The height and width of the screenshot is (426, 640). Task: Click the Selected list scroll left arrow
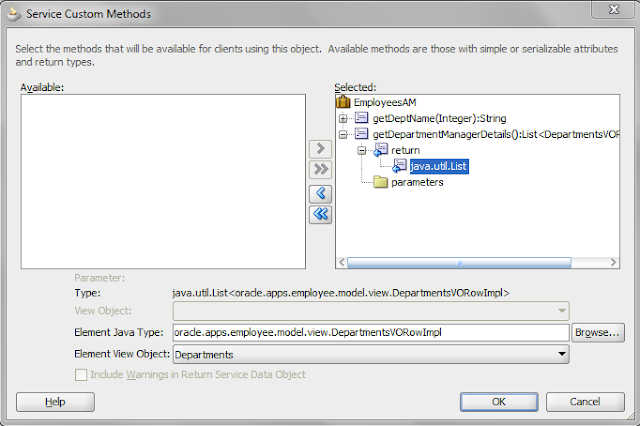342,262
